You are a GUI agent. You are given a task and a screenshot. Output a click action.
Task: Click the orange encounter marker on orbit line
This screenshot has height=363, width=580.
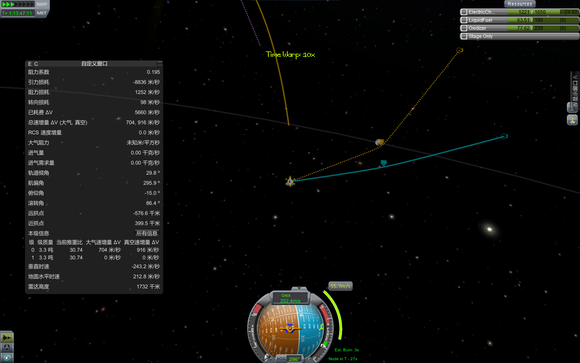click(x=380, y=142)
